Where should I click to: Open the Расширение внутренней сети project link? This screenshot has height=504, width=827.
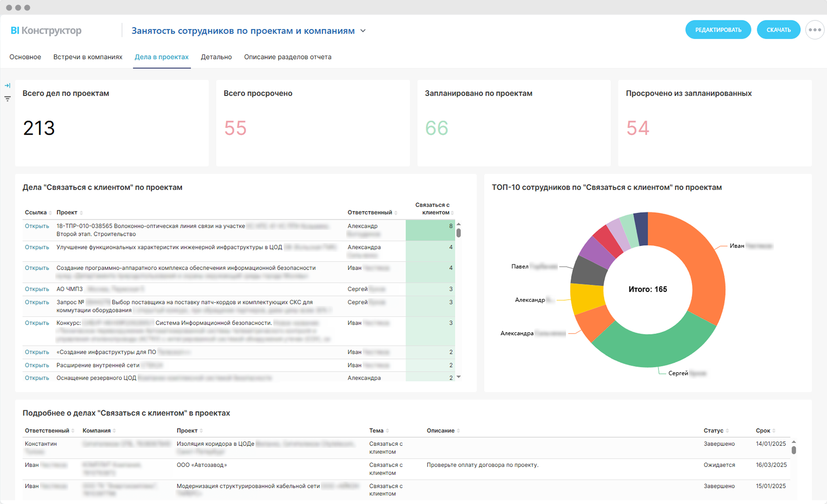37,365
